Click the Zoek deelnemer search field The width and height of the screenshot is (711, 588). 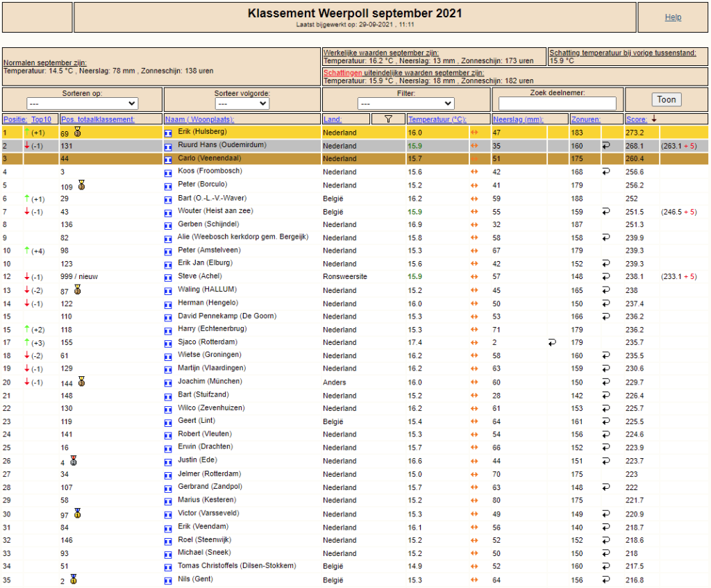click(558, 103)
